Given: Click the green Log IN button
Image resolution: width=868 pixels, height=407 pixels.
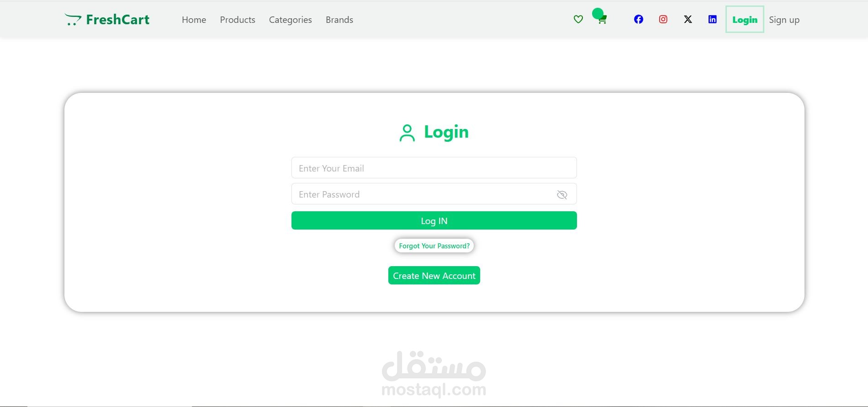Looking at the screenshot, I should 434,220.
